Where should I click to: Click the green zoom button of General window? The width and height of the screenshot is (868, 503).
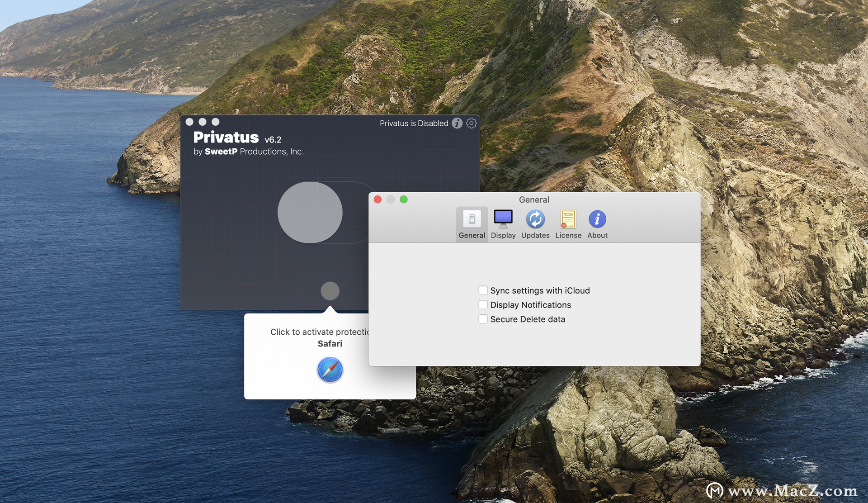click(x=404, y=199)
